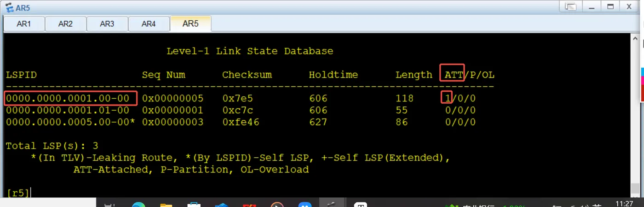Click 0/0/0 flags in the 0xc7c row

pos(460,110)
